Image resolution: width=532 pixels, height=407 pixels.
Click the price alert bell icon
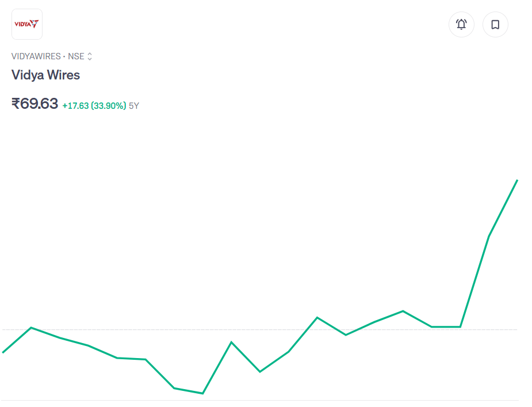461,25
